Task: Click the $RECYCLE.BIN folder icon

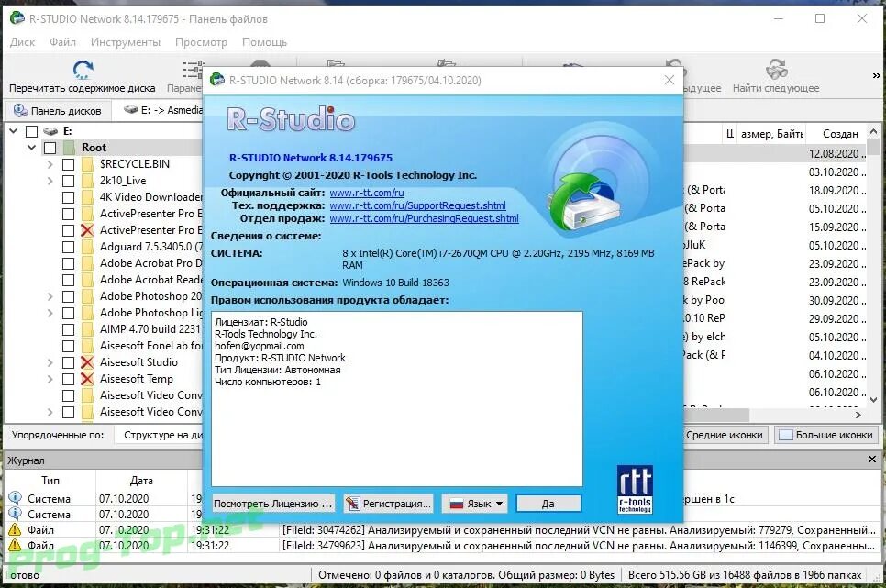Action: click(87, 164)
